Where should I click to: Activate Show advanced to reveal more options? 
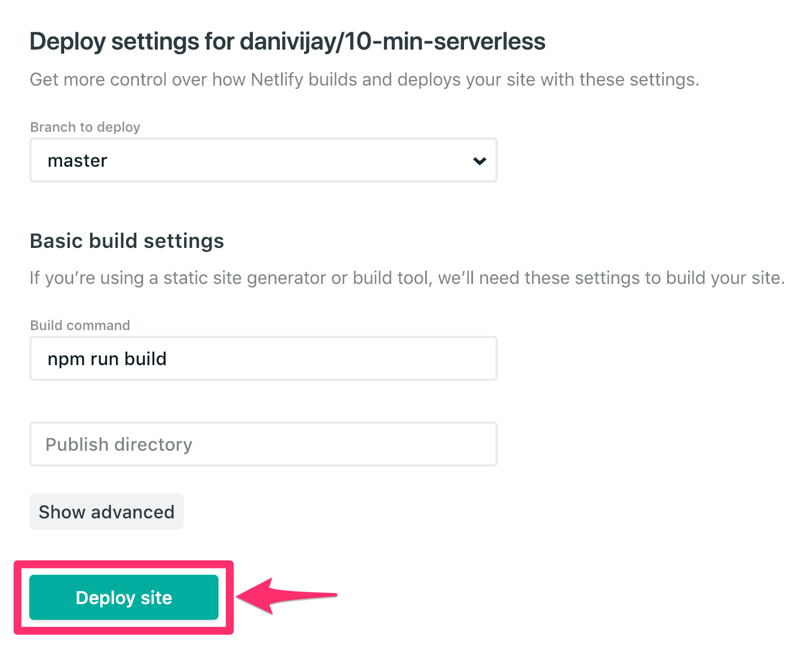[x=106, y=512]
